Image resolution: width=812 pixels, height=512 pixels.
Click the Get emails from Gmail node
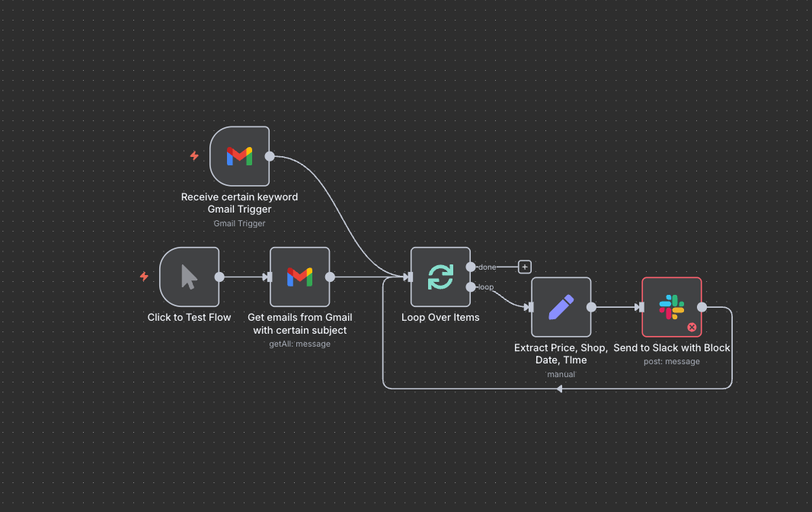pyautogui.click(x=299, y=277)
